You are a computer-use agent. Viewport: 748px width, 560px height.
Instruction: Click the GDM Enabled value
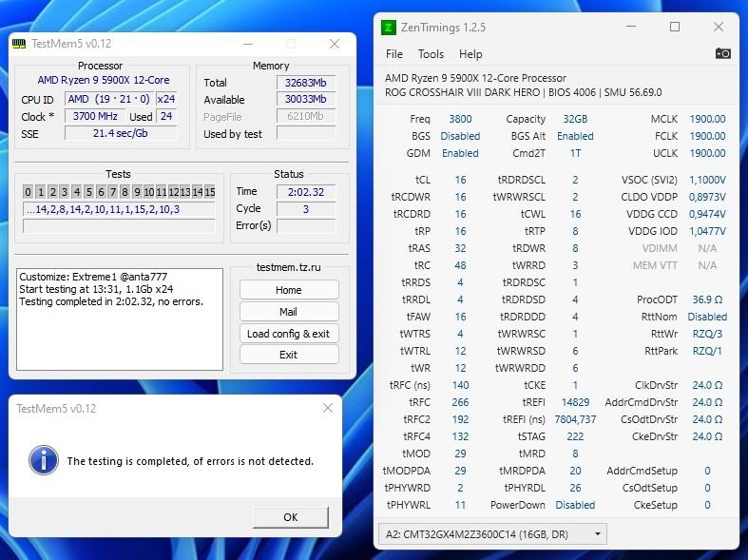(x=460, y=153)
